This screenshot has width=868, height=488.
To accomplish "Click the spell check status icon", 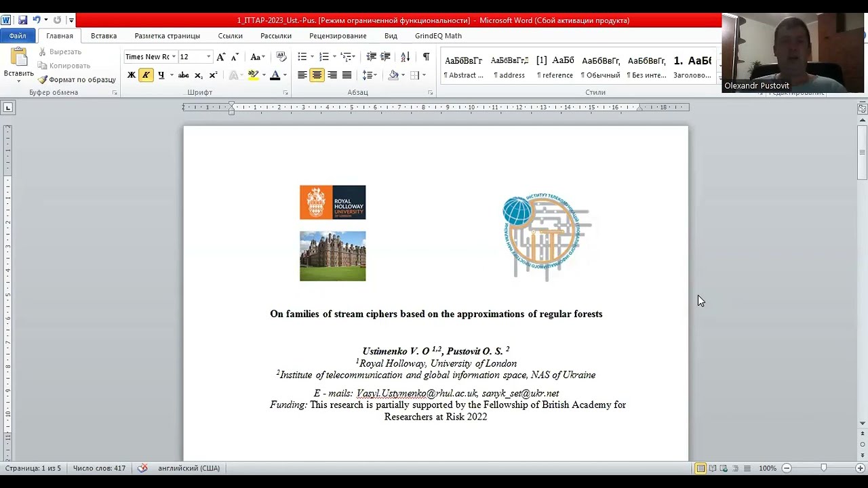I will click(142, 468).
